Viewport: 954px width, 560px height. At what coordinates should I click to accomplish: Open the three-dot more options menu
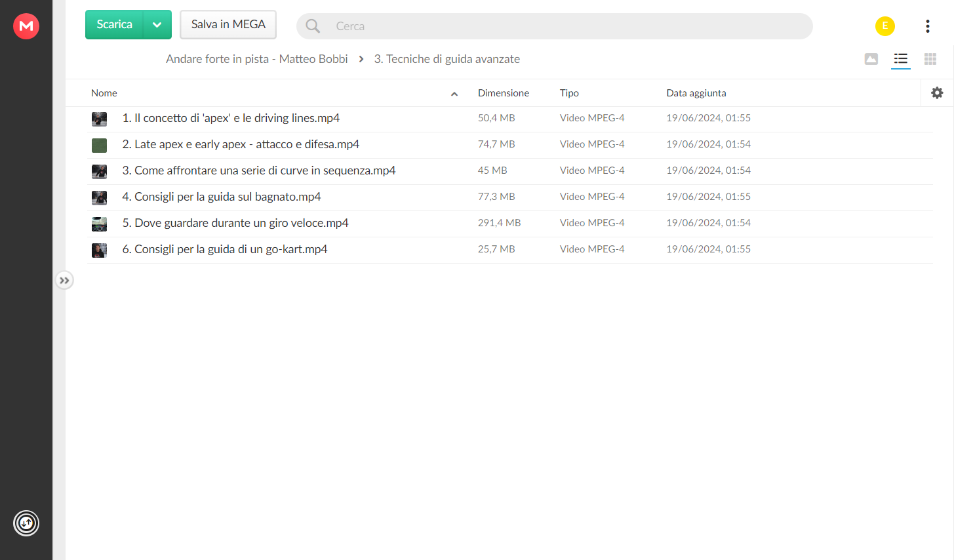928,26
